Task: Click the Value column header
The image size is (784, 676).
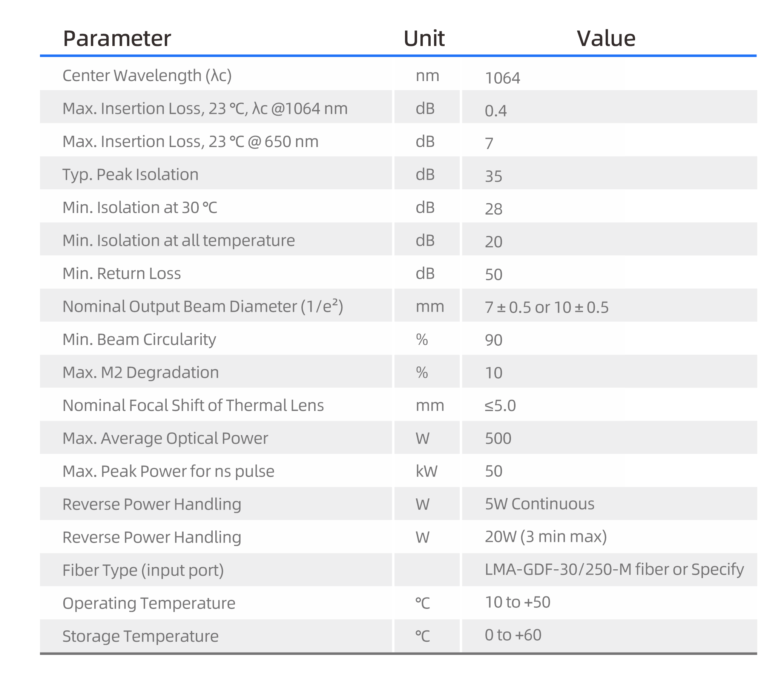Action: (606, 38)
